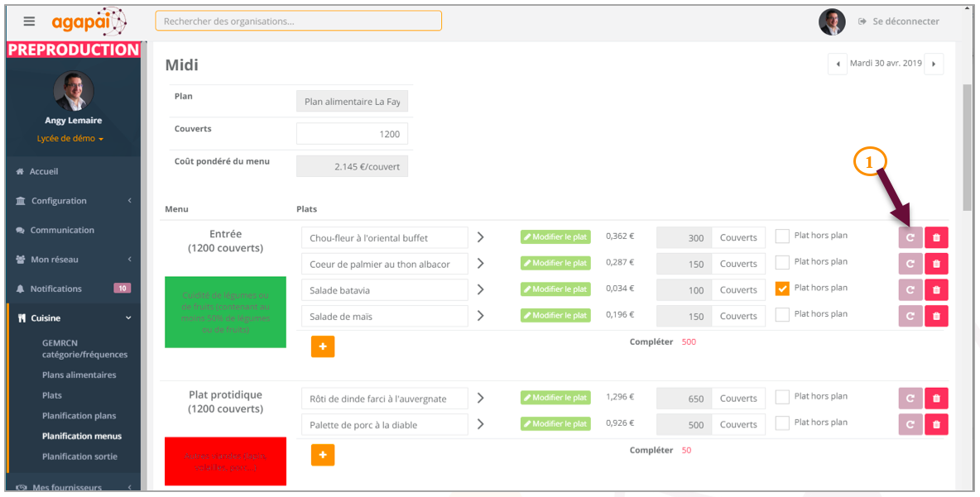Go to next day arrow
Screen dimensions: 980x497
(934, 64)
